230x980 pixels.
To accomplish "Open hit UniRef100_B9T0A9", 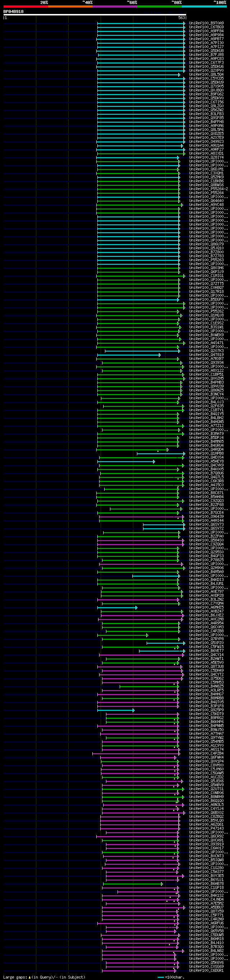I will (206, 23).
